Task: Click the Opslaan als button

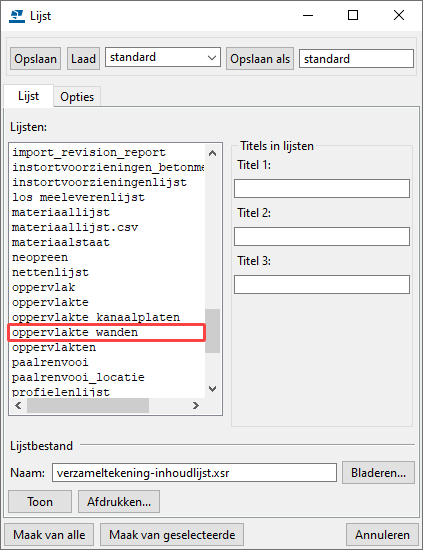Action: tap(260, 59)
